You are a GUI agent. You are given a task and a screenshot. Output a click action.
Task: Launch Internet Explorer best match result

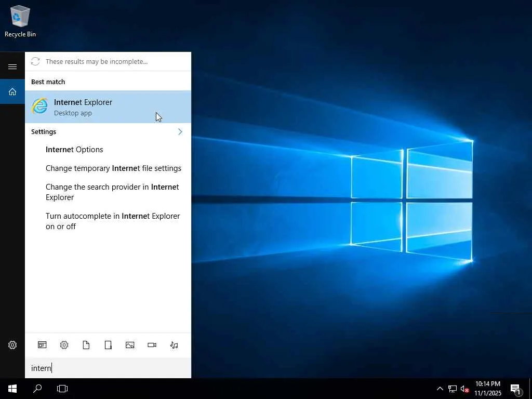[x=108, y=107]
